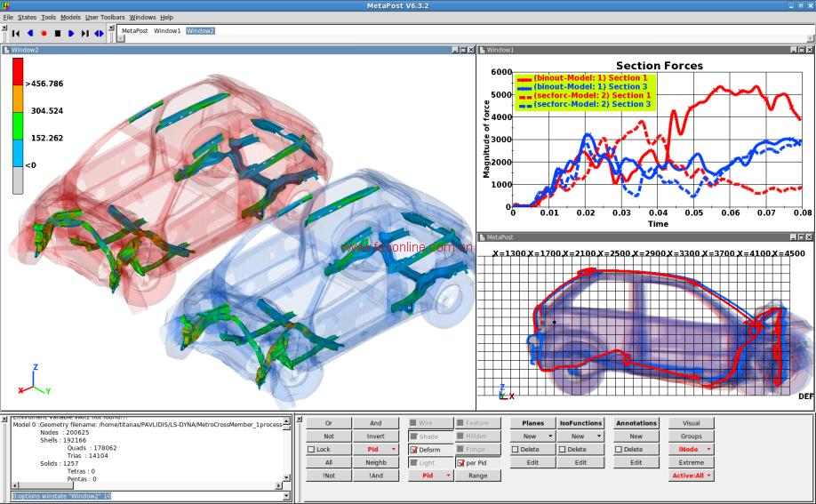Viewport: 816px width, 504px height.
Task: Expand the iNode dropdown
Action: pyautogui.click(x=691, y=450)
